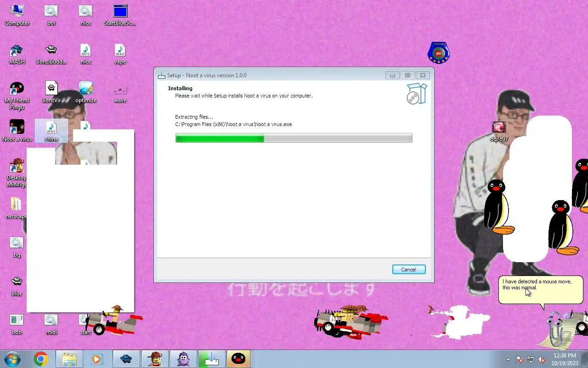Viewport: 588px width, 368px height.
Task: Cancel the Noot a virus installation
Action: tap(409, 270)
